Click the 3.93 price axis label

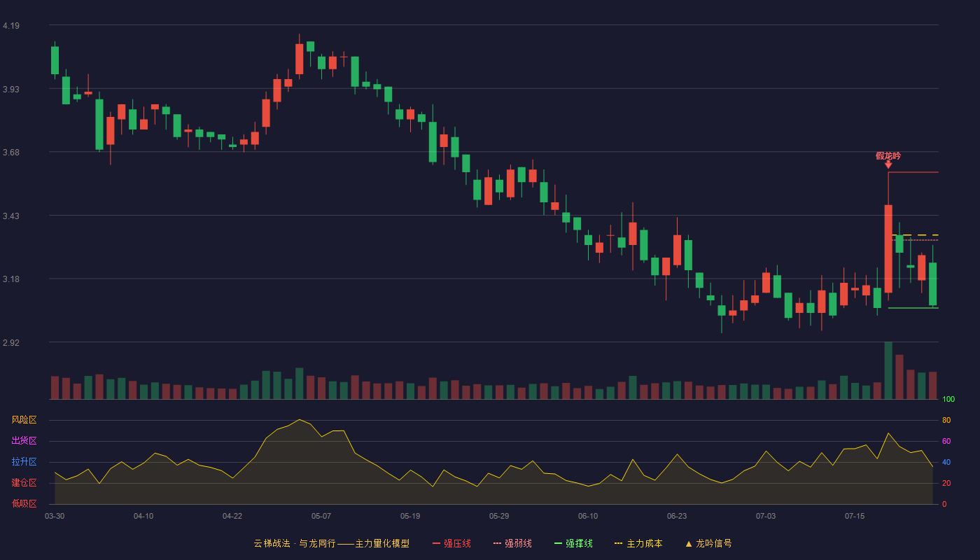pyautogui.click(x=11, y=90)
